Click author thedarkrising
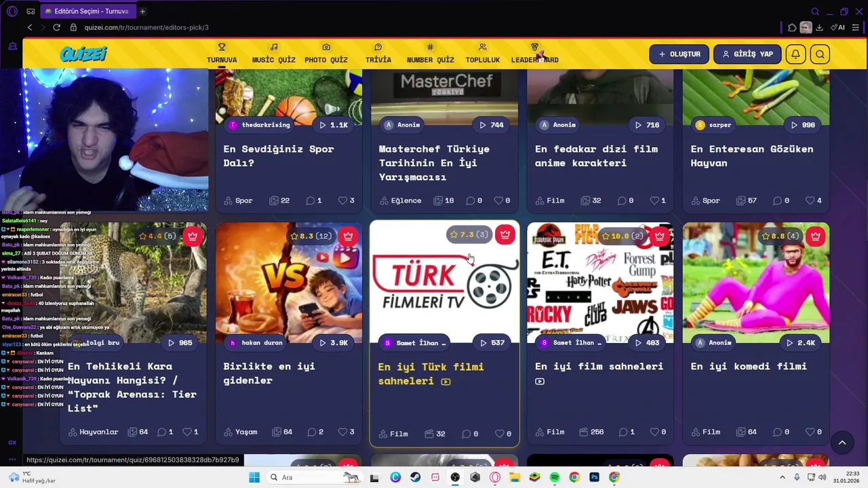868x488 pixels. [x=260, y=125]
